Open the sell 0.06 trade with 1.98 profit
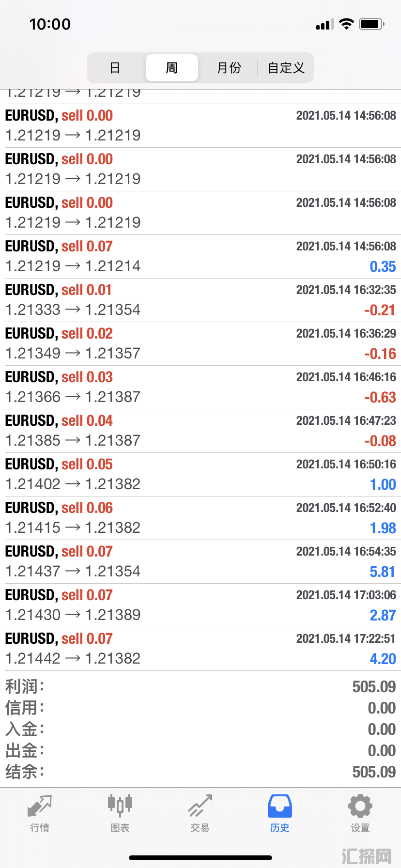 pyautogui.click(x=200, y=518)
